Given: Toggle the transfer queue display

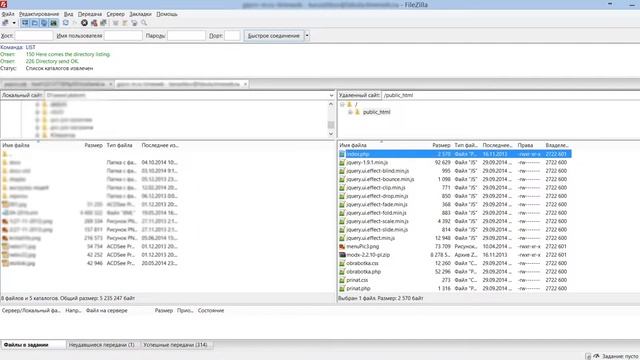Looking at the screenshot, I should point(53,23).
